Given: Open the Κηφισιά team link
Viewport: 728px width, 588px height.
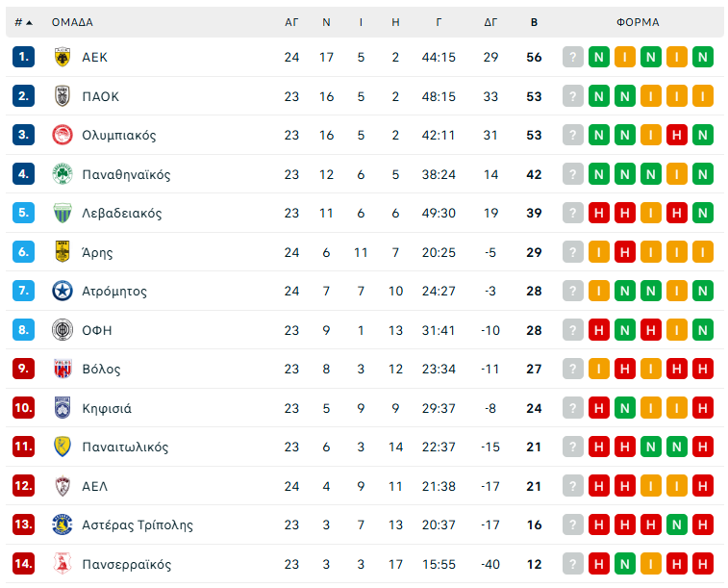Looking at the screenshot, I should [107, 408].
